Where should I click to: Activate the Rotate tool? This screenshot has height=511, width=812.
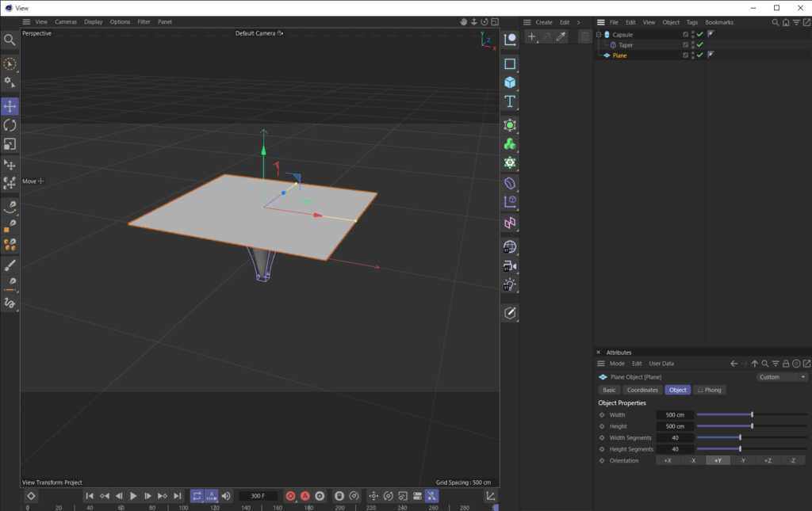(10, 125)
